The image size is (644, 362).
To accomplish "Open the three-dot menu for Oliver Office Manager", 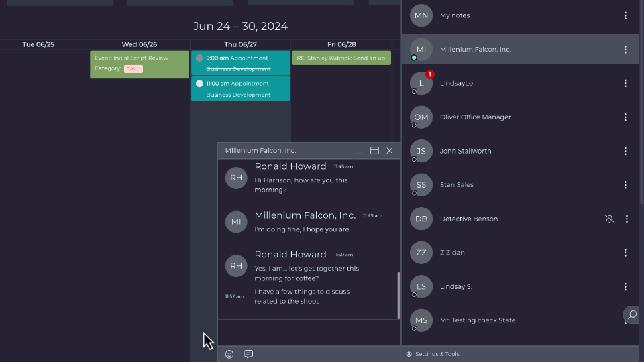I will (625, 117).
